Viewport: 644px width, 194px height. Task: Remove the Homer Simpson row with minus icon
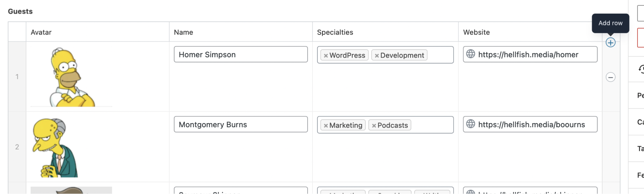point(610,77)
